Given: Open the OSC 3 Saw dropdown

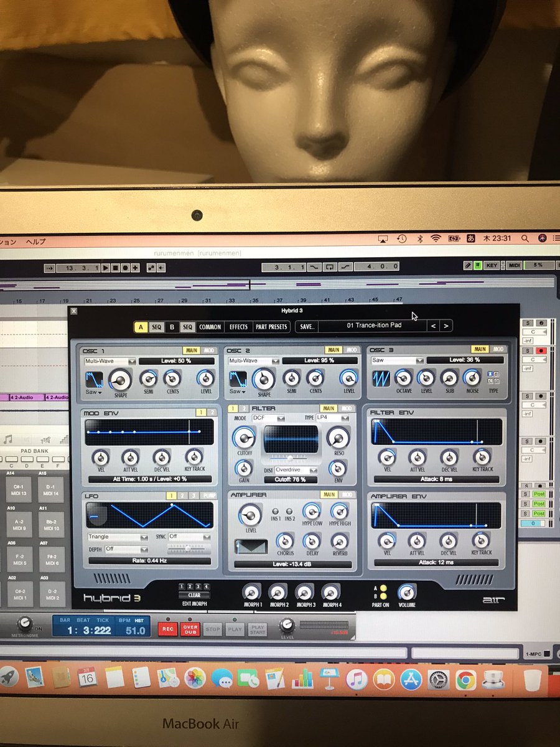Looking at the screenshot, I should pos(397,360).
